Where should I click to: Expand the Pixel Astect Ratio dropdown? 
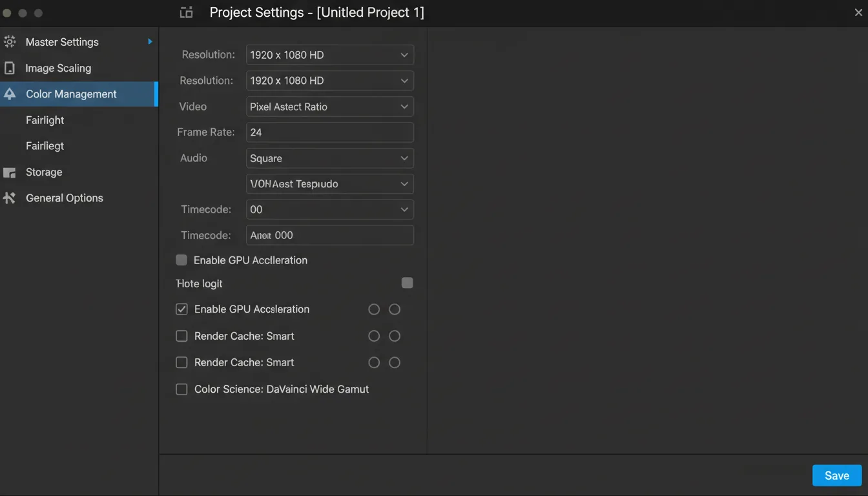[x=329, y=107]
